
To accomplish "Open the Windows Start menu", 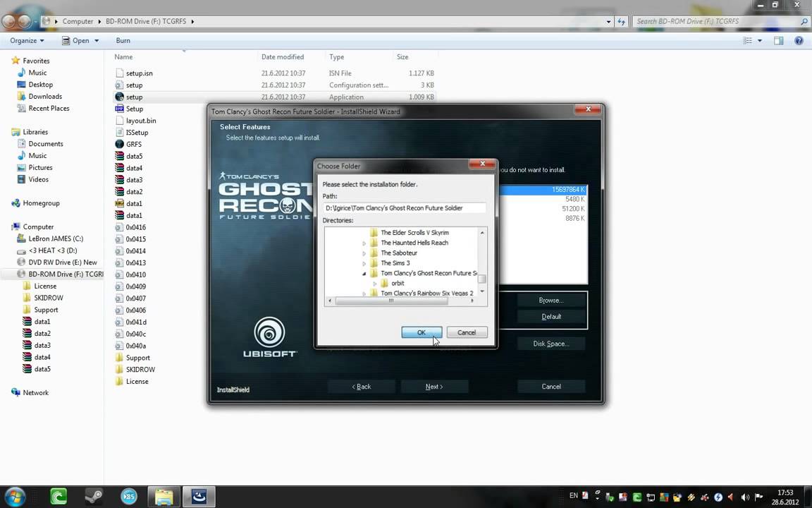I will 14,497.
